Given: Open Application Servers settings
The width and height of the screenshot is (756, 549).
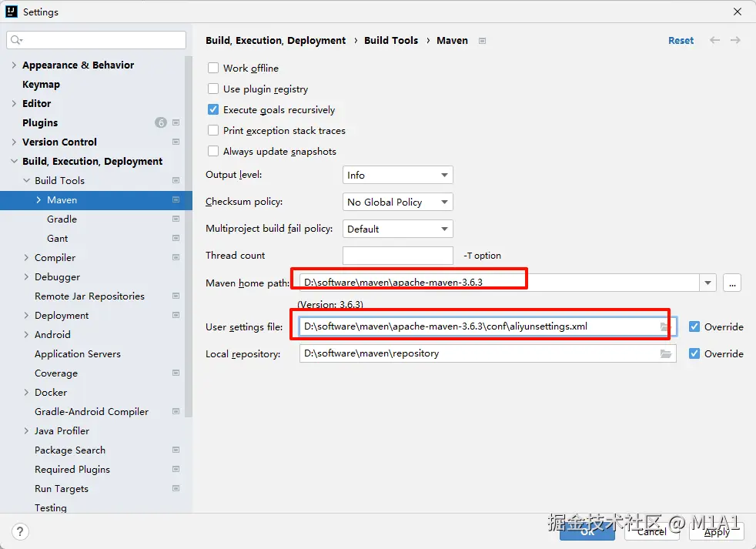Looking at the screenshot, I should point(78,353).
